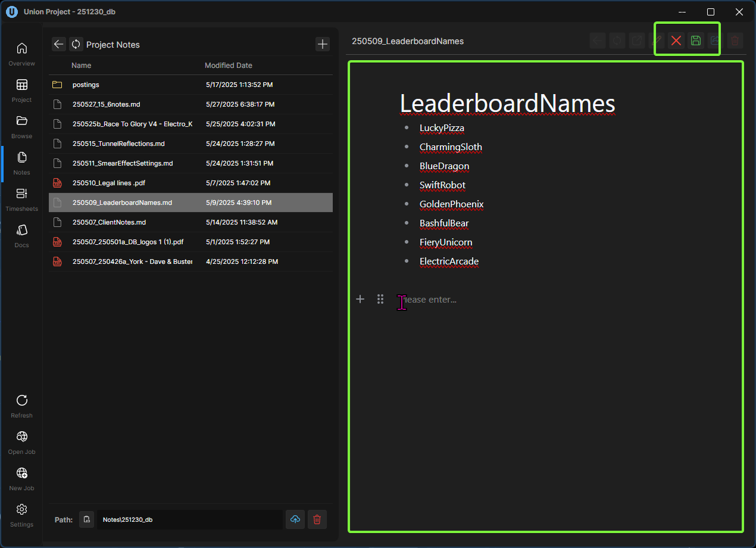
Task: Click the six-dot drag handle icon
Action: tap(380, 299)
